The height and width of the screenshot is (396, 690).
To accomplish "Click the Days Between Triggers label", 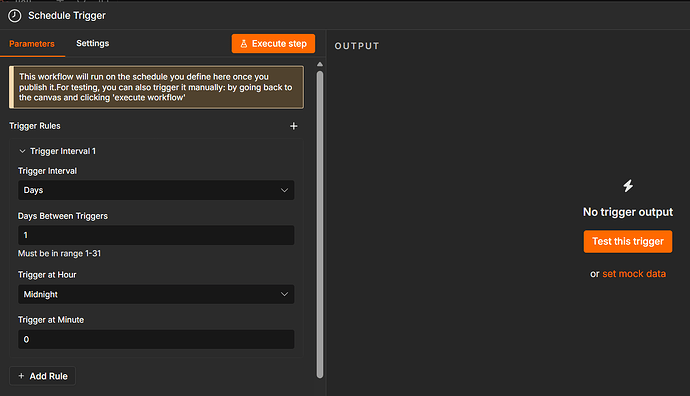I will (x=63, y=216).
